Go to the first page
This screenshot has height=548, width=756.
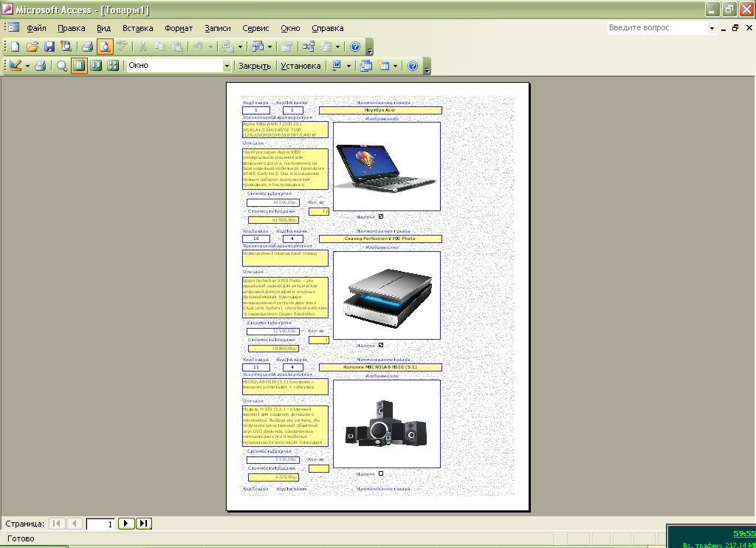click(57, 524)
